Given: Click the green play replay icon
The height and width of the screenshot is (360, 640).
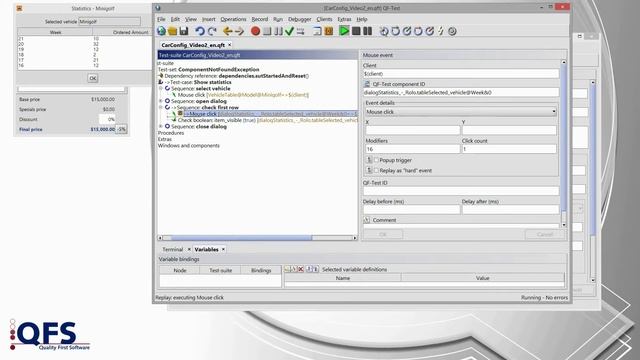Looking at the screenshot, I should coord(344,31).
